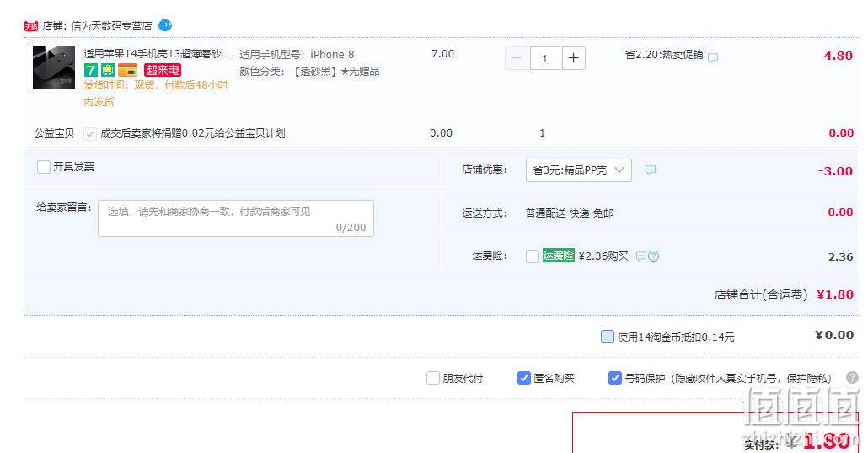Uncheck the 号码保护 privacy checkbox

(x=614, y=378)
